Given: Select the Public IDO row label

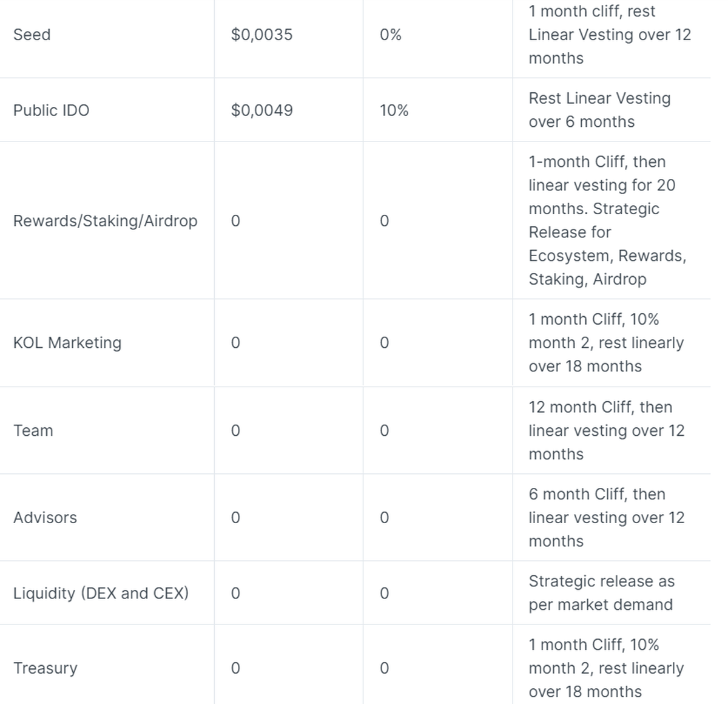Looking at the screenshot, I should click(51, 110).
